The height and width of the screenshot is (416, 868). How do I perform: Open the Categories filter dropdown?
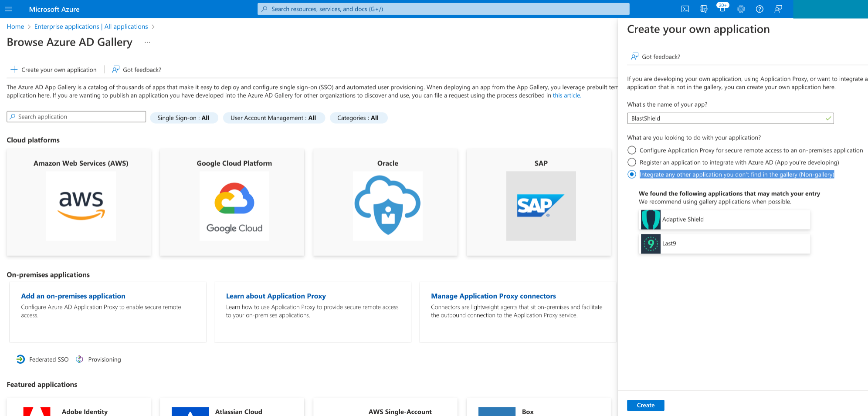[x=358, y=118]
